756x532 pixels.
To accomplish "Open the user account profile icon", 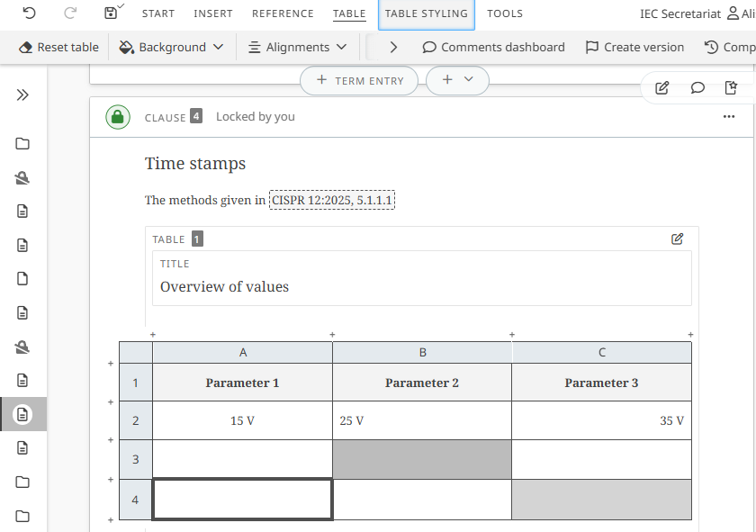I will [733, 13].
